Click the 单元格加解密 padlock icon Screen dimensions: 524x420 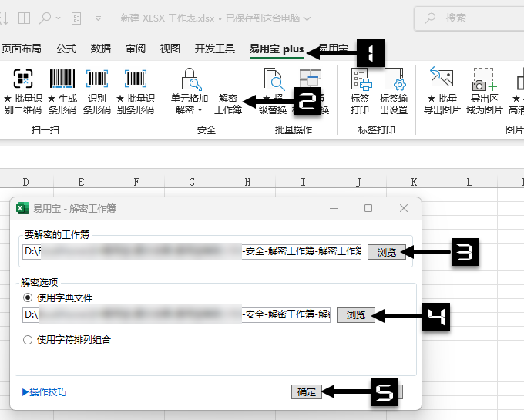[x=191, y=79]
